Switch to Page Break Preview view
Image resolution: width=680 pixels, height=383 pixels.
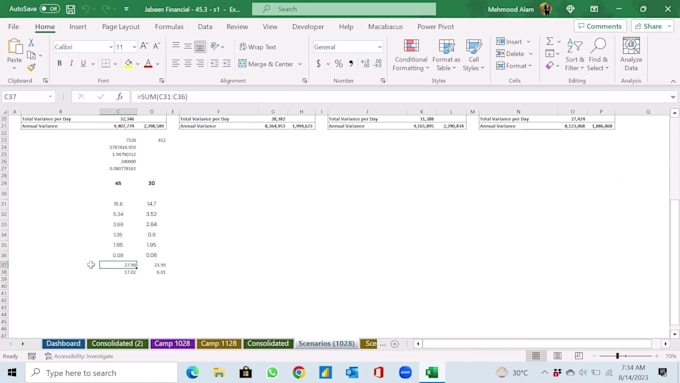(579, 356)
